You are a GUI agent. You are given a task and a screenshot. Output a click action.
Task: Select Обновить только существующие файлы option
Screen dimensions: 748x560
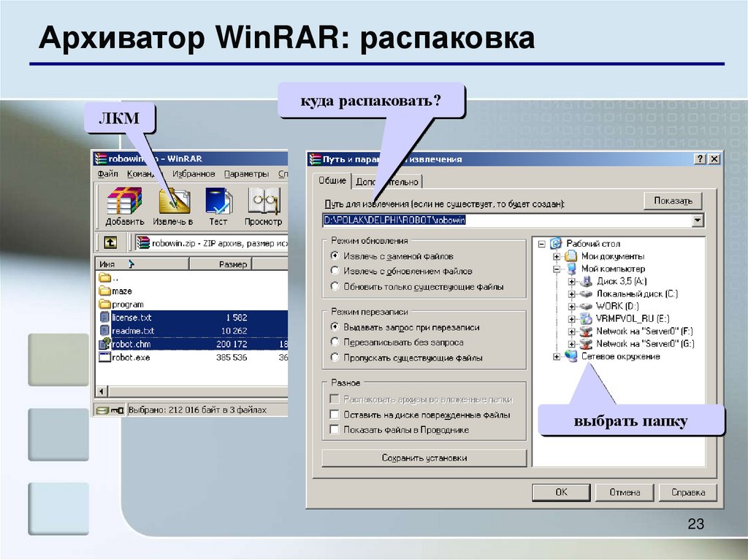pyautogui.click(x=335, y=285)
